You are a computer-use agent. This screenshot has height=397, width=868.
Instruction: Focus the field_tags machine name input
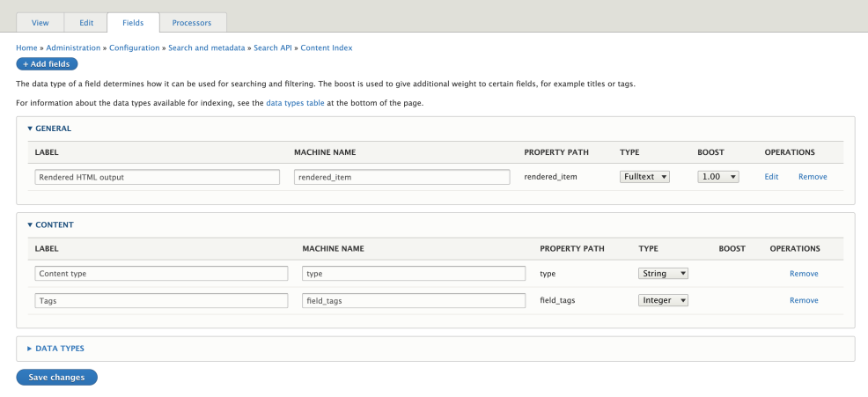pyautogui.click(x=414, y=301)
